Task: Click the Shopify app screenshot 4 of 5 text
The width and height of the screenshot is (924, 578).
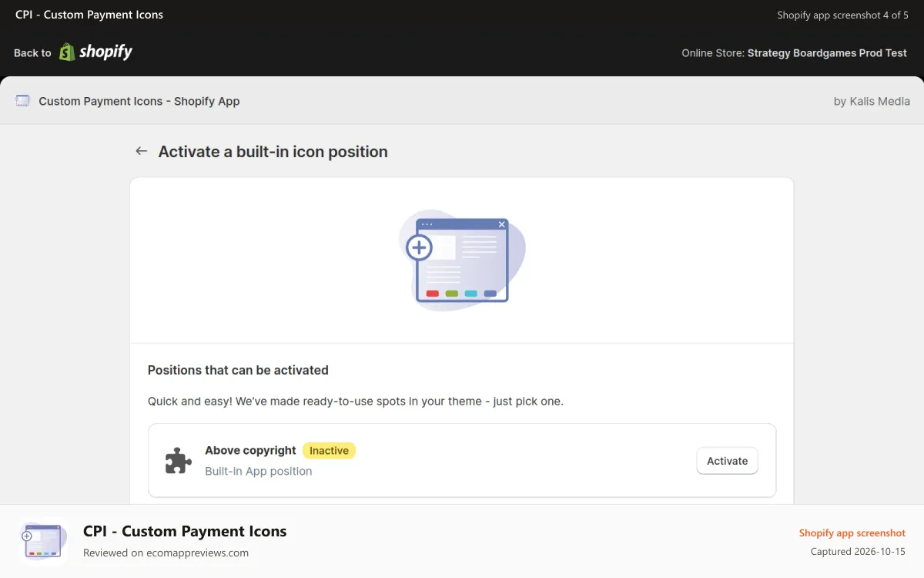Action: tap(842, 15)
